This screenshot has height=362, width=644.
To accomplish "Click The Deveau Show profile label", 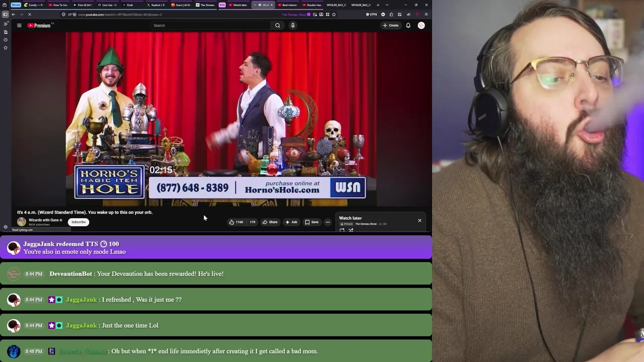I will [x=295, y=14].
